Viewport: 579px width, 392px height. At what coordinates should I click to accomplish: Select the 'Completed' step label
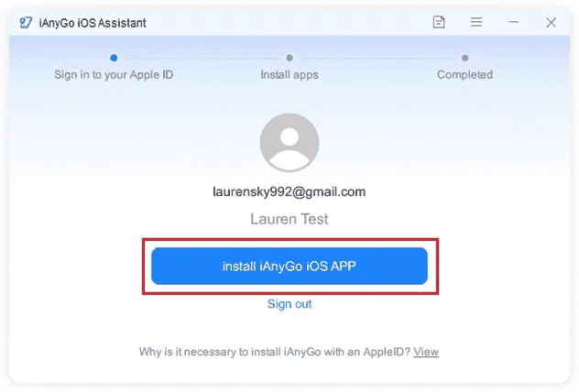pyautogui.click(x=464, y=75)
